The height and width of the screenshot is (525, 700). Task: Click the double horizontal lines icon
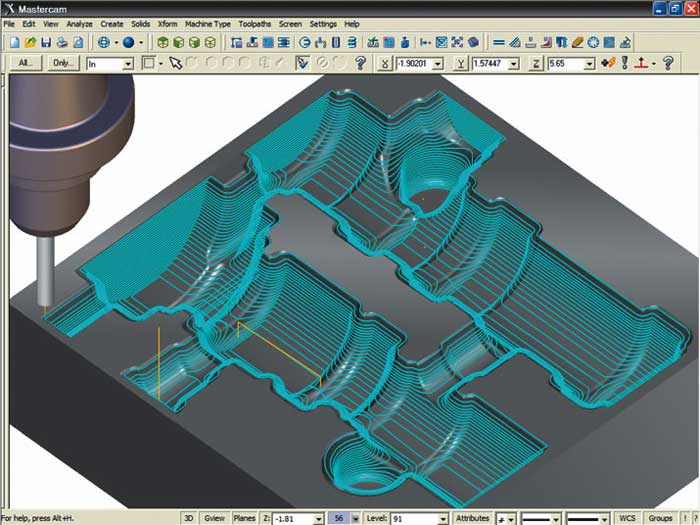pyautogui.click(x=499, y=42)
